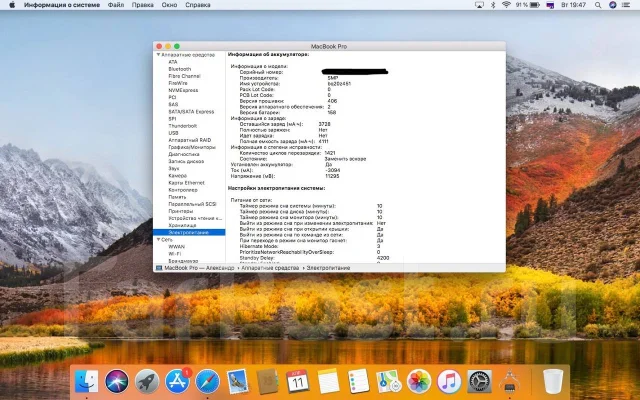
Task: Click the AirPlay display icon in menu bar
Action: click(x=479, y=5)
